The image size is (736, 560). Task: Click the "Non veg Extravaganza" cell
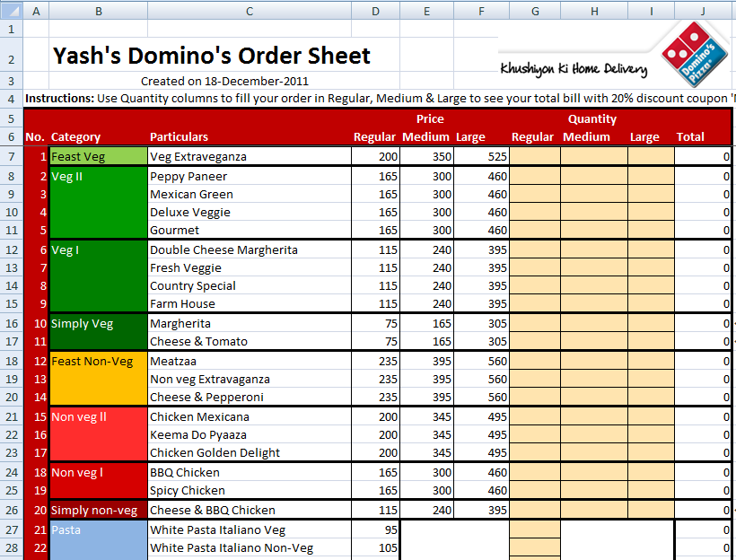click(250, 379)
